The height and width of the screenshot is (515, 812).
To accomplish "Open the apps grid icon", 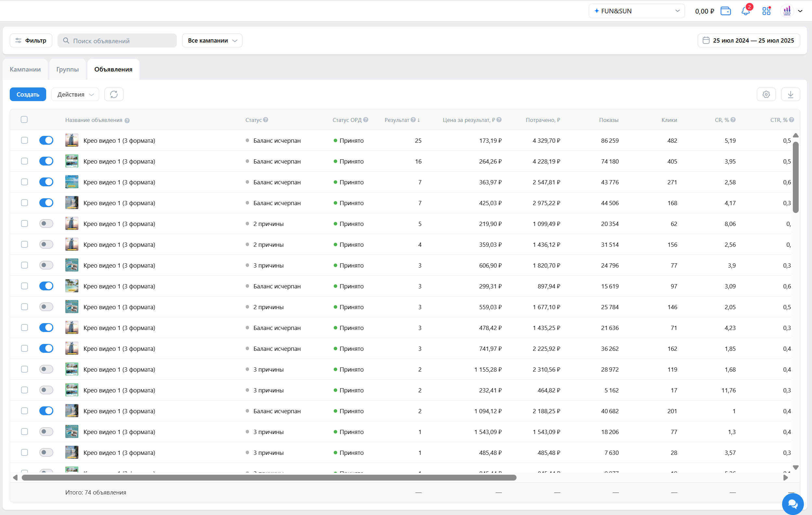I will click(x=766, y=11).
